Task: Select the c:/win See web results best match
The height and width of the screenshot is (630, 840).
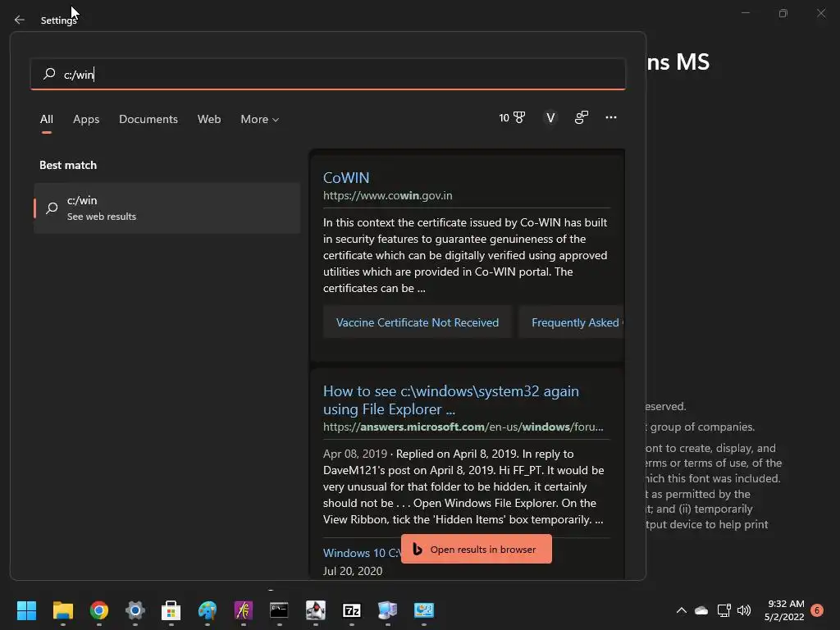Action: pyautogui.click(x=167, y=208)
